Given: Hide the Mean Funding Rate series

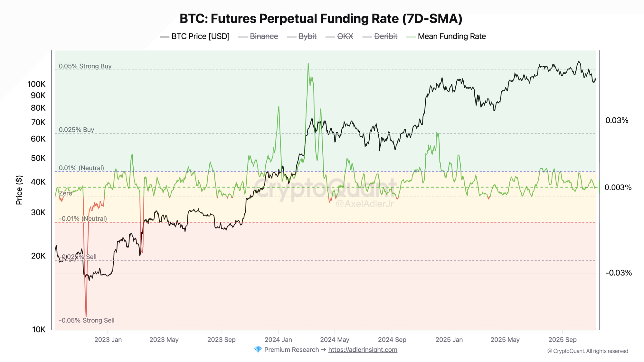Looking at the screenshot, I should click(446, 36).
